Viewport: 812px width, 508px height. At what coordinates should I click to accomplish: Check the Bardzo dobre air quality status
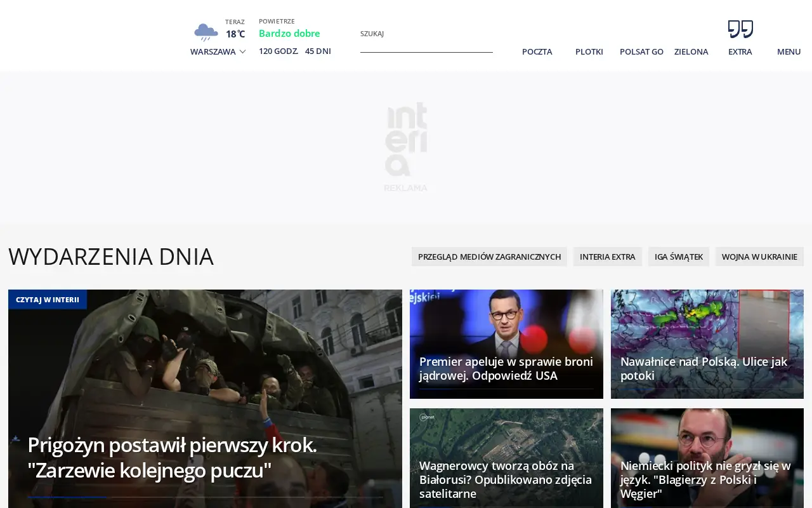pos(289,33)
